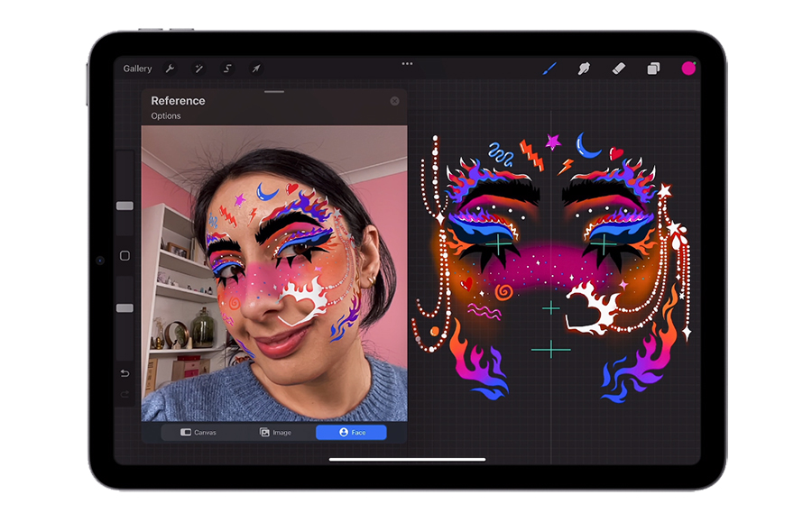Switch the Reference source to Canvas
Image resolution: width=812 pixels, height=522 pixels.
point(198,433)
